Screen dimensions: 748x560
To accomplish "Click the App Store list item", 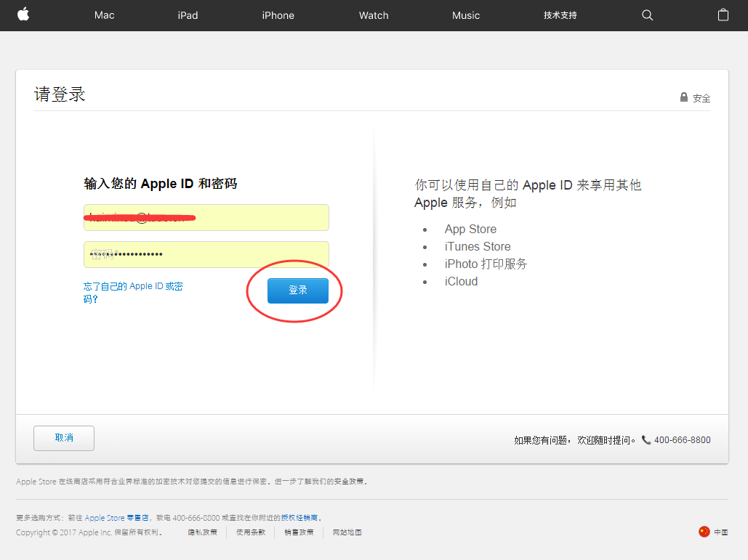I will coord(470,230).
